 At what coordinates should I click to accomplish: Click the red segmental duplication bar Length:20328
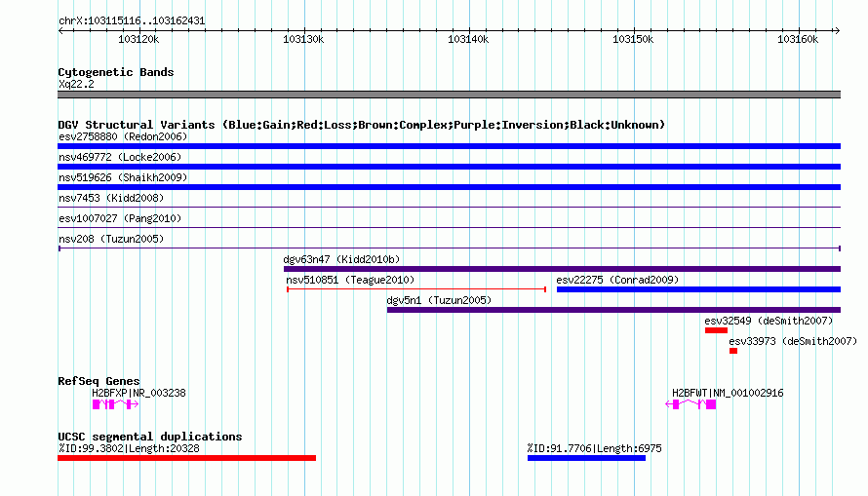click(x=186, y=458)
